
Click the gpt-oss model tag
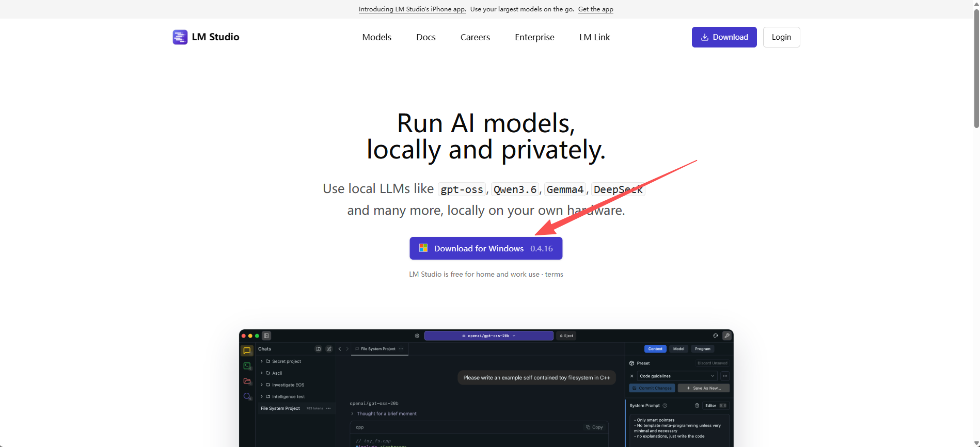click(462, 189)
